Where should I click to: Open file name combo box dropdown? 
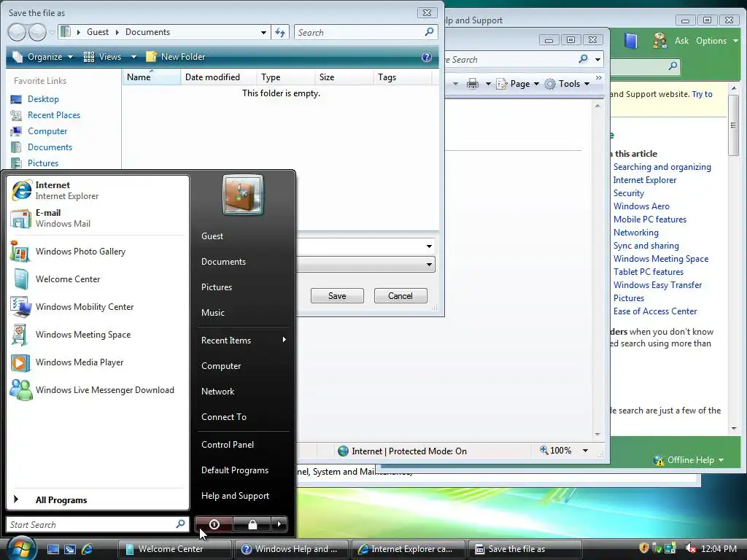[x=429, y=246]
